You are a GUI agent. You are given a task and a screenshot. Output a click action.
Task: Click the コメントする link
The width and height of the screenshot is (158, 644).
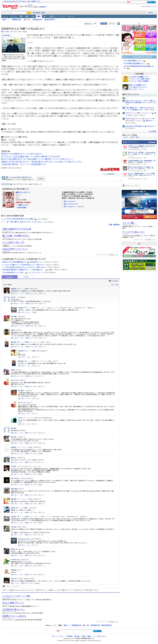(114, 285)
